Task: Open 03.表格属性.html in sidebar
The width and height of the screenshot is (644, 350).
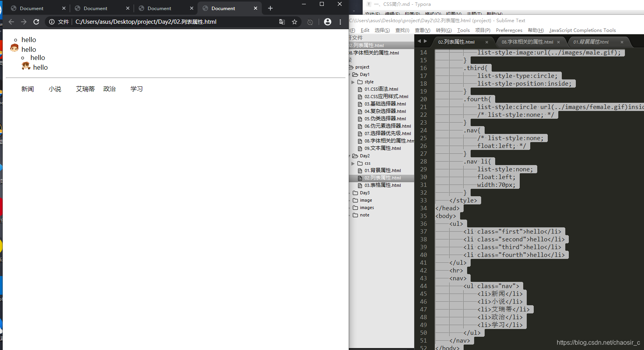Action: point(383,186)
